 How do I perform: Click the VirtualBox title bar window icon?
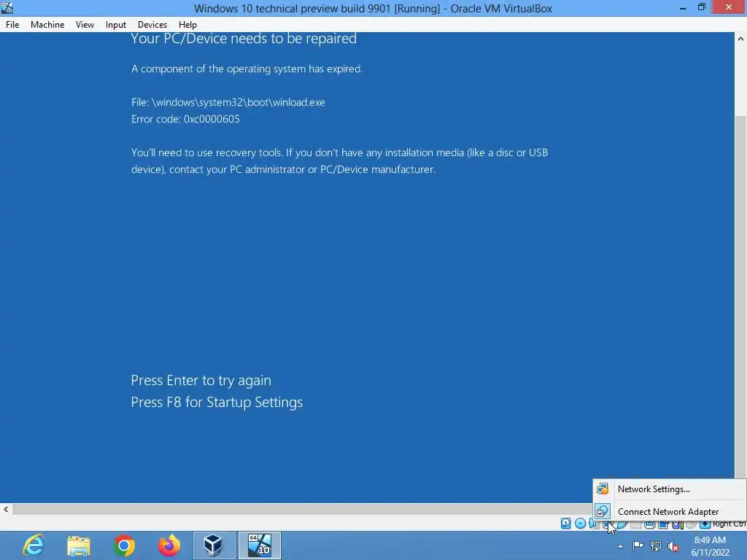[x=7, y=7]
